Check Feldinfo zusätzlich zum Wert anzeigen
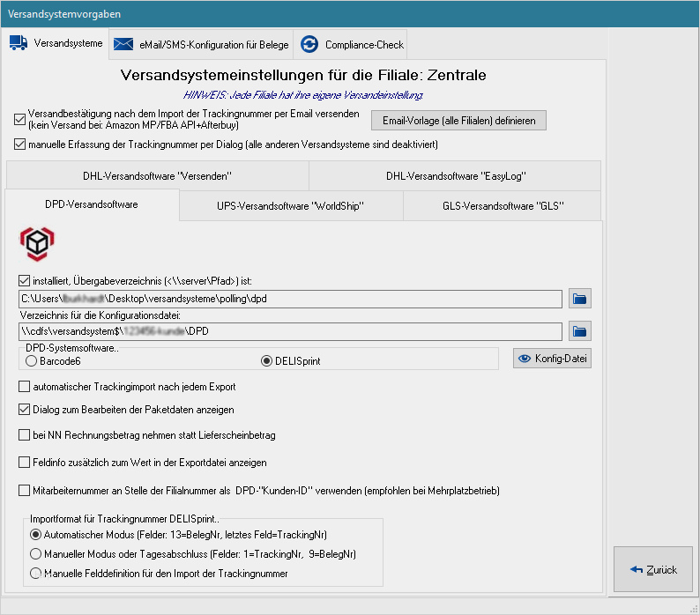Image resolution: width=700 pixels, height=615 pixels. [24, 462]
